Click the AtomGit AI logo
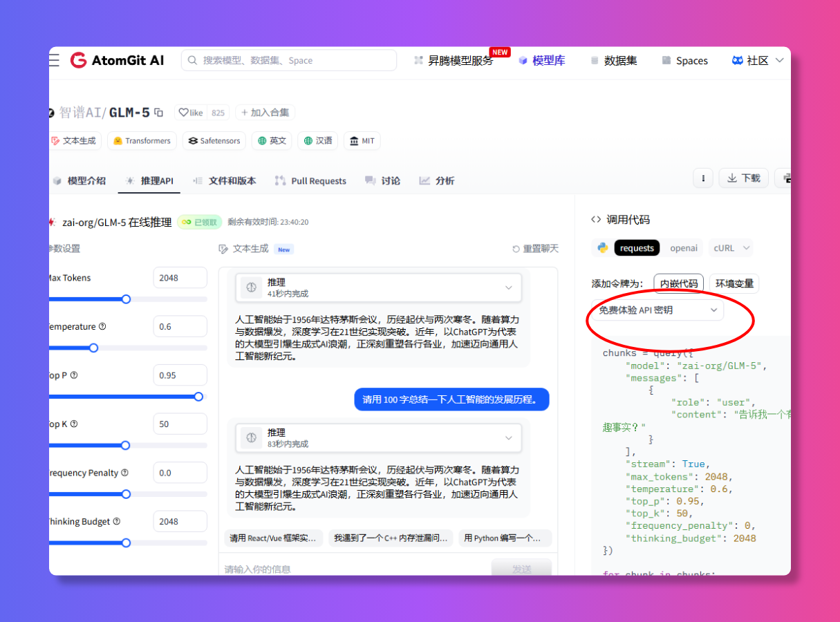The height and width of the screenshot is (622, 840). 118,60
